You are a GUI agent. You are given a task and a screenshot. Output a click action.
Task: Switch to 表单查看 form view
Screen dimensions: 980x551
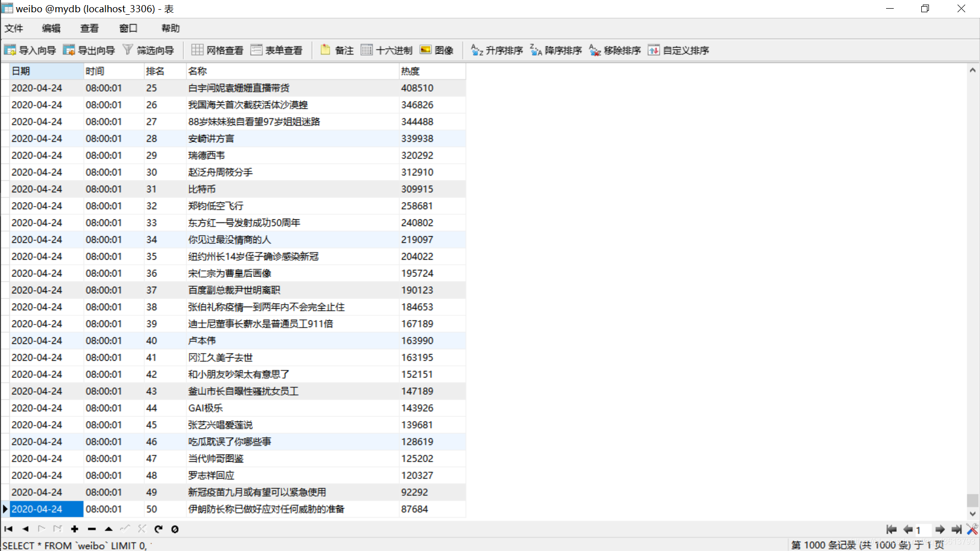point(277,50)
